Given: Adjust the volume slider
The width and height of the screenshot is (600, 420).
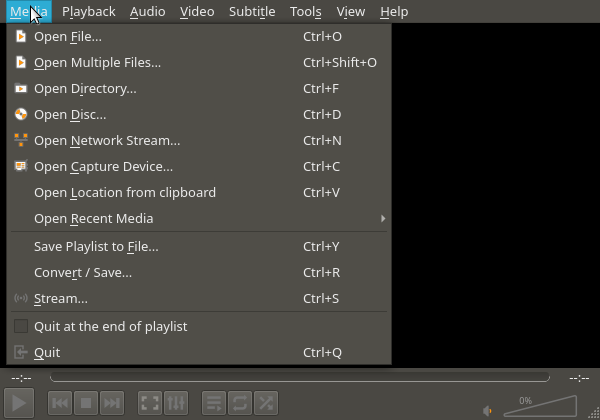Looking at the screenshot, I should click(x=540, y=406).
